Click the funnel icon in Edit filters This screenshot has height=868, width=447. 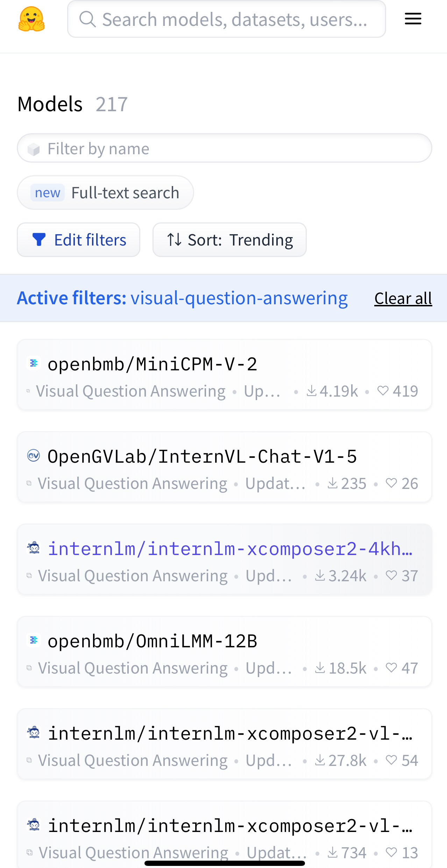coord(39,240)
